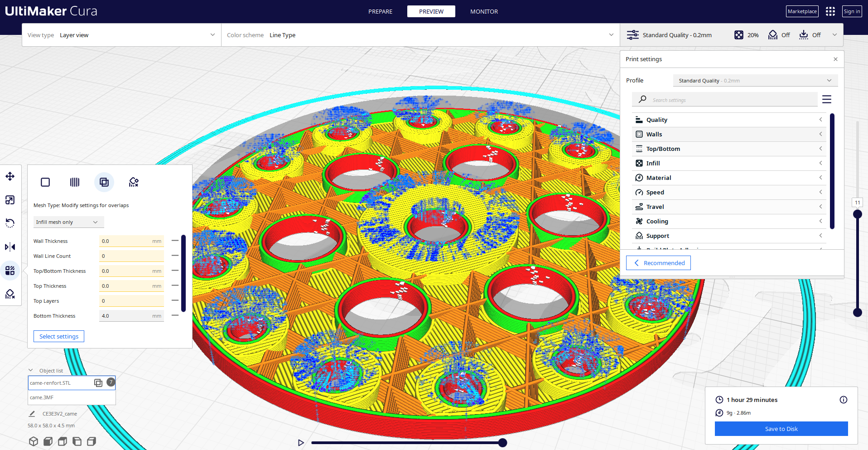Viewport: 868px width, 450px height.
Task: Select came.3MF in the Object list
Action: coord(71,397)
